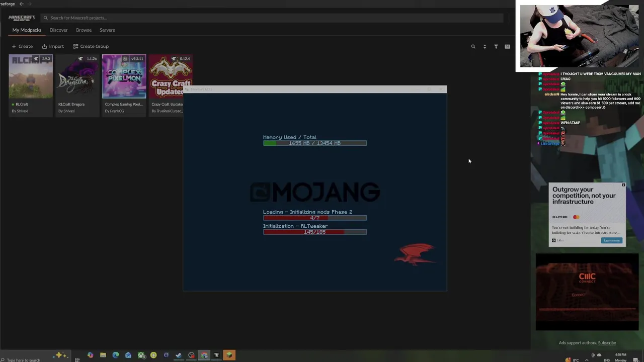Viewport: 644px width, 362px height.
Task: Focus the Search for Minecraft projects field
Action: 272,18
